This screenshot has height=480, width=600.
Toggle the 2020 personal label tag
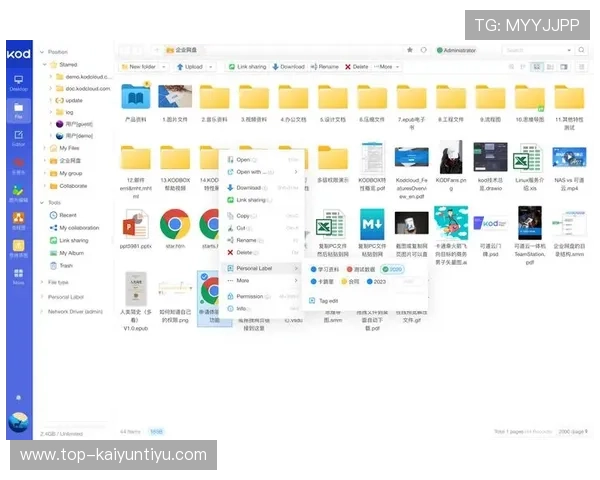(x=394, y=269)
